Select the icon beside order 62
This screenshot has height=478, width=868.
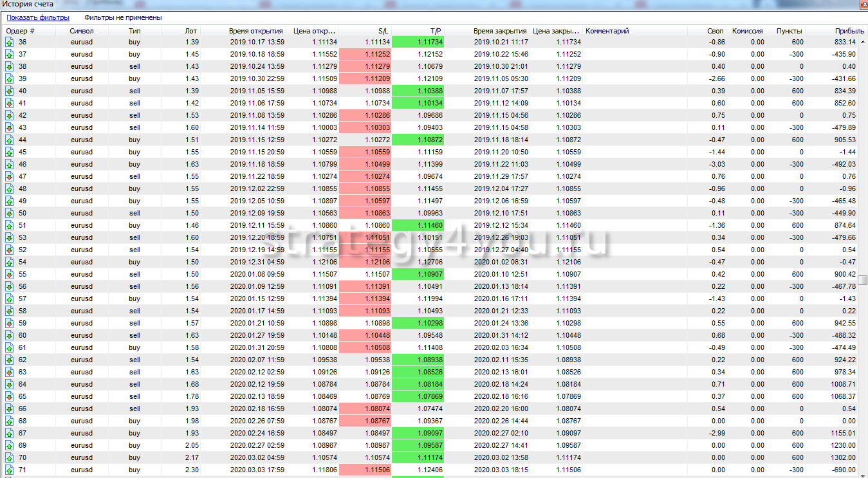(x=10, y=360)
